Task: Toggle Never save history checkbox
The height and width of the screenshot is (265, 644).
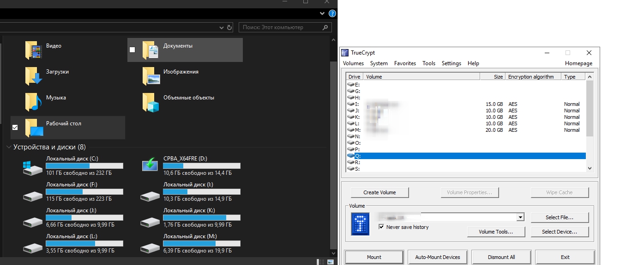Action: click(381, 227)
